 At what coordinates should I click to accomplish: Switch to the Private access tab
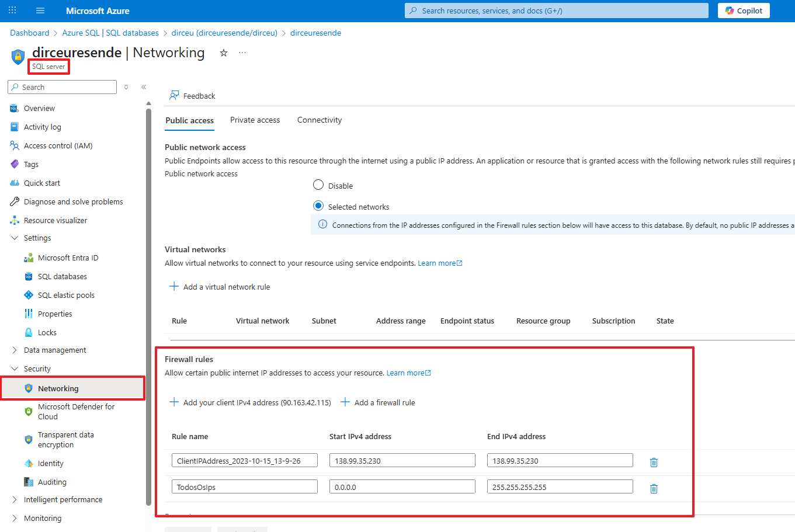pos(255,120)
